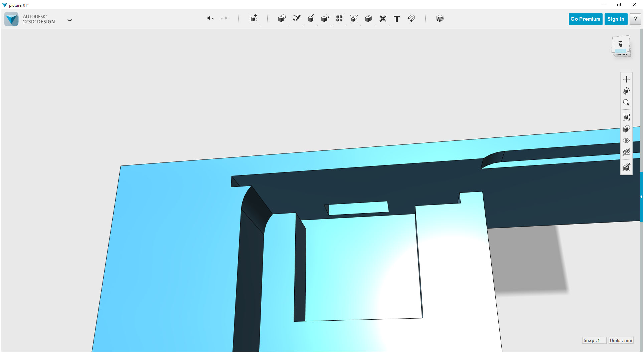The image size is (644, 353).
Task: Activate the Text tool
Action: 397,19
